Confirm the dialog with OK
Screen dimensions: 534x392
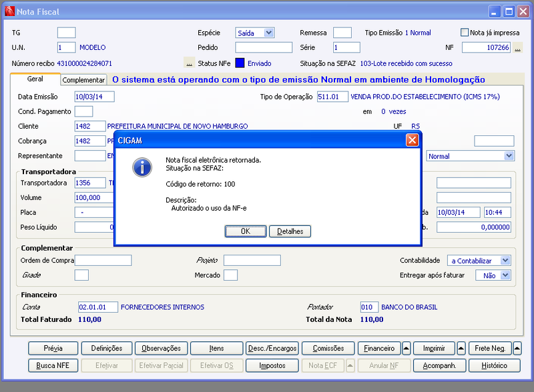246,231
